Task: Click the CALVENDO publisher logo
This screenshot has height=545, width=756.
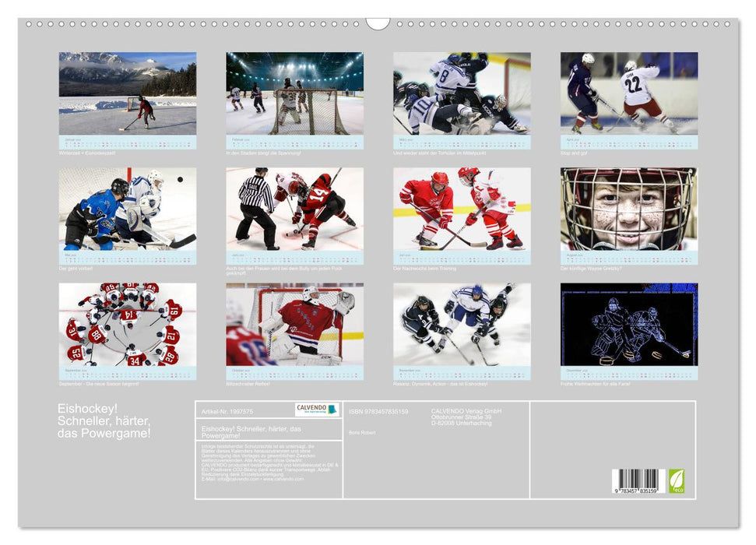Action: [310, 408]
